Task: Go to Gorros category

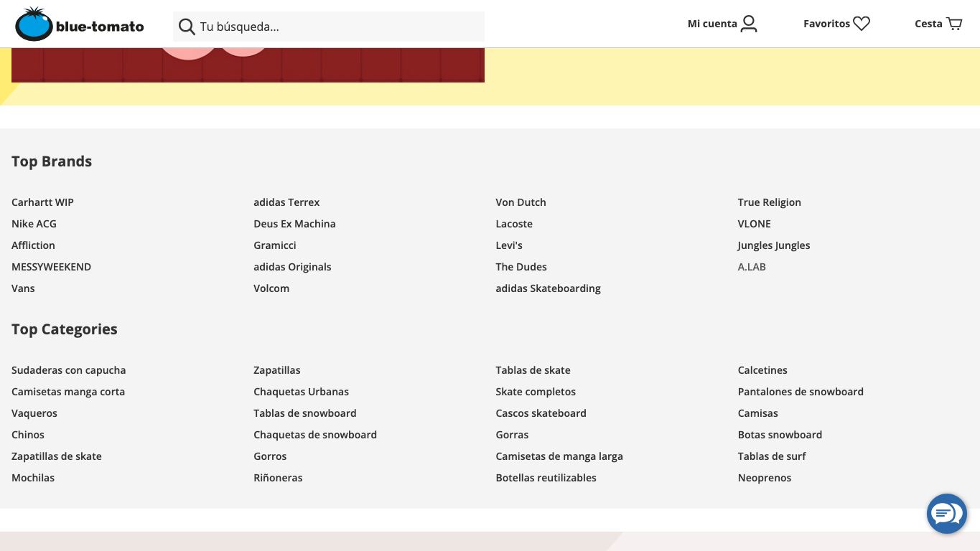Action: pyautogui.click(x=270, y=456)
